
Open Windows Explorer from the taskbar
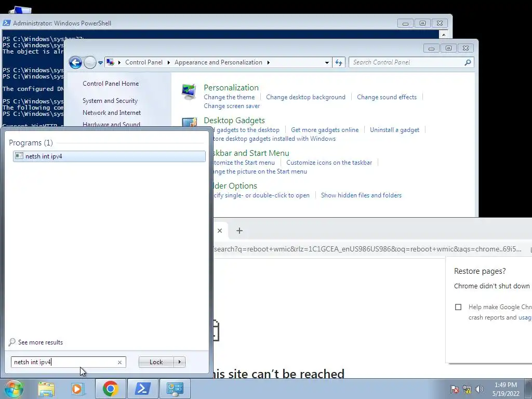46,389
